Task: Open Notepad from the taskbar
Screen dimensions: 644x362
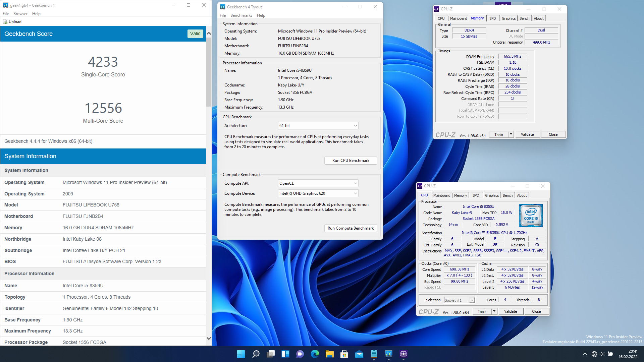Action: 374,354
